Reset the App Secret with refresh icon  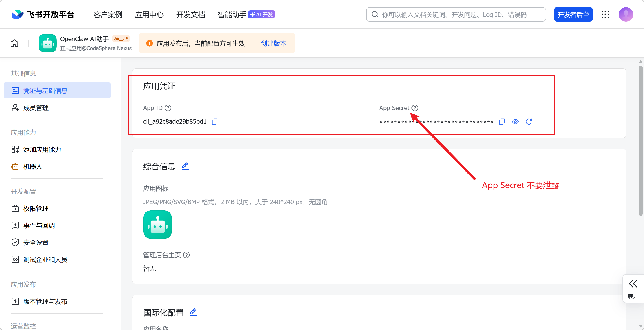click(529, 122)
